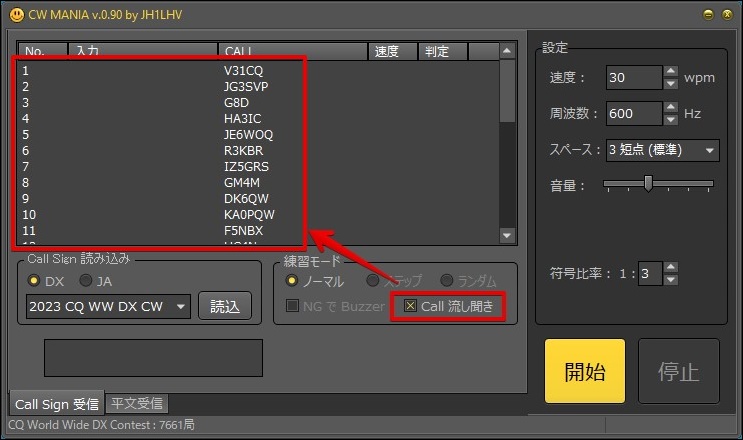Decrease 符号比率 with down arrow

click(671, 279)
